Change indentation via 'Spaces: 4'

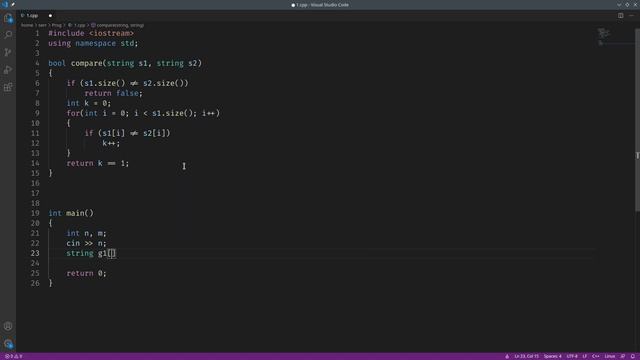[x=552, y=356]
